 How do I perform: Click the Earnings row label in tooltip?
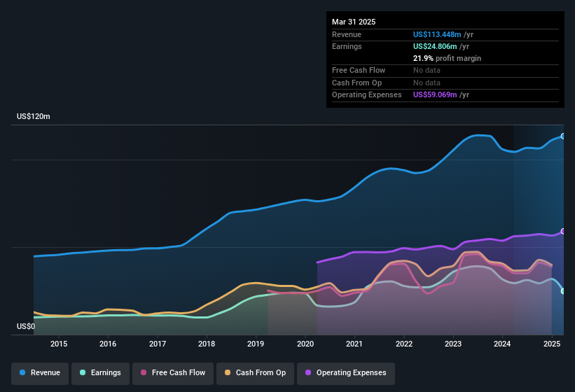coord(347,46)
